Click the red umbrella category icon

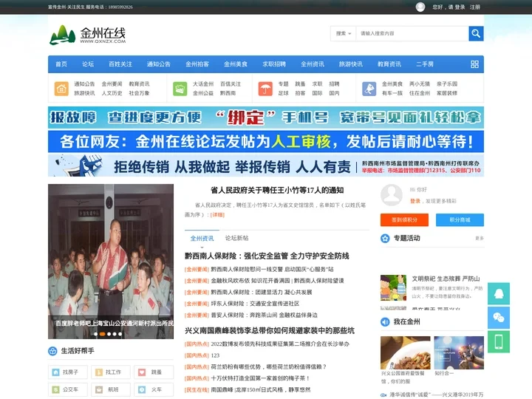tap(265, 89)
